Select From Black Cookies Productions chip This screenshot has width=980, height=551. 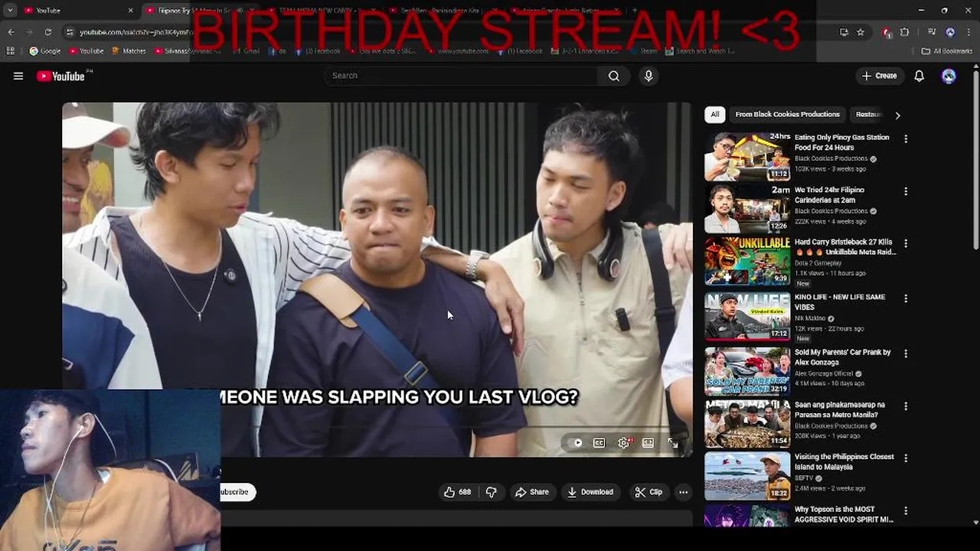[x=787, y=115]
